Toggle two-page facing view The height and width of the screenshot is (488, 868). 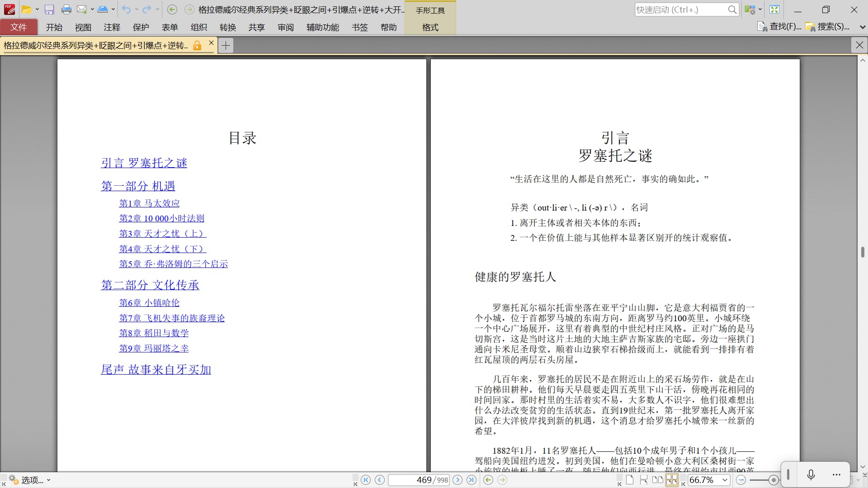point(658,480)
